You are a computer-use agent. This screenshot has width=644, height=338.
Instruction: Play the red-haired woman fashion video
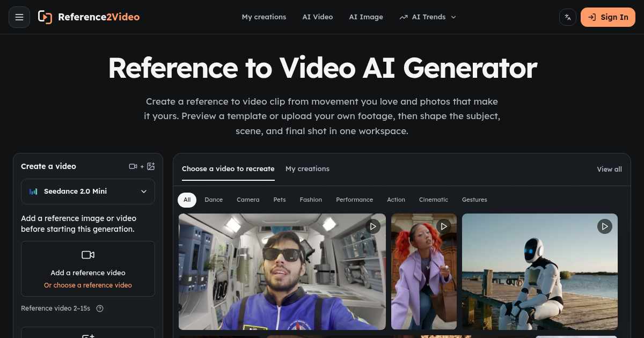(x=444, y=226)
